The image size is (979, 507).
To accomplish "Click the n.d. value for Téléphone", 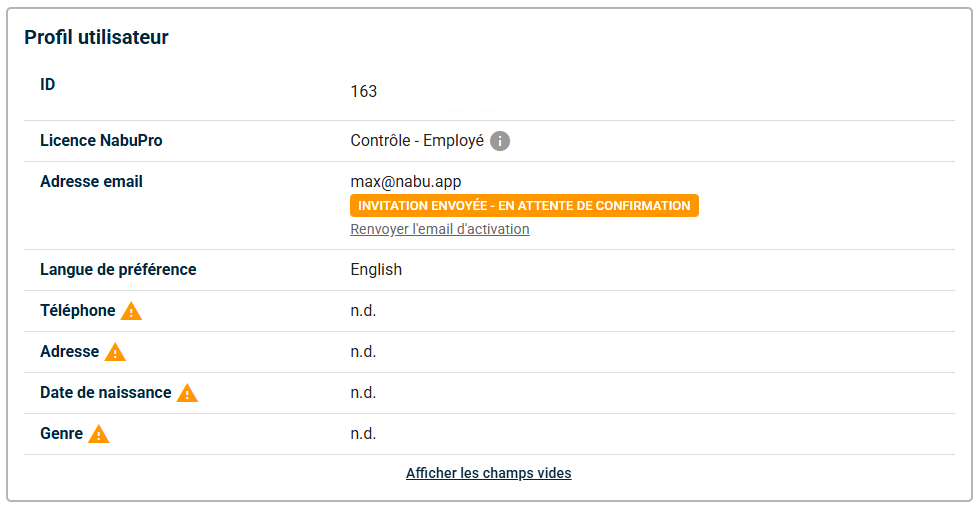I will (363, 311).
